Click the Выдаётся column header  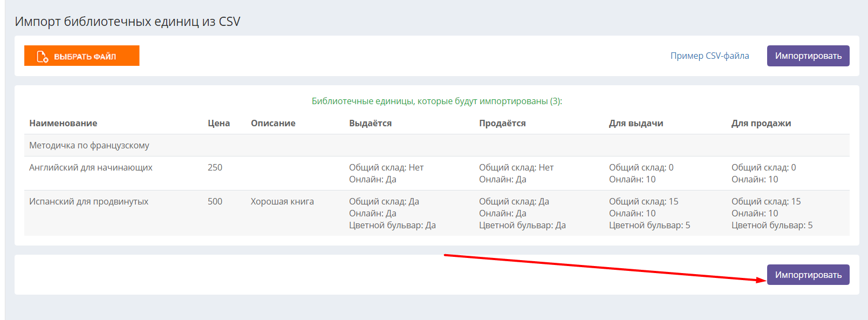[x=370, y=123]
